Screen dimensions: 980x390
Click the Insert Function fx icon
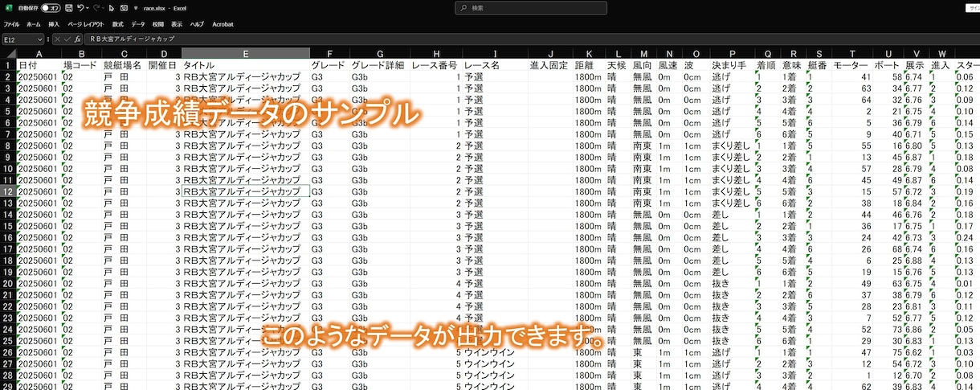tap(77, 39)
